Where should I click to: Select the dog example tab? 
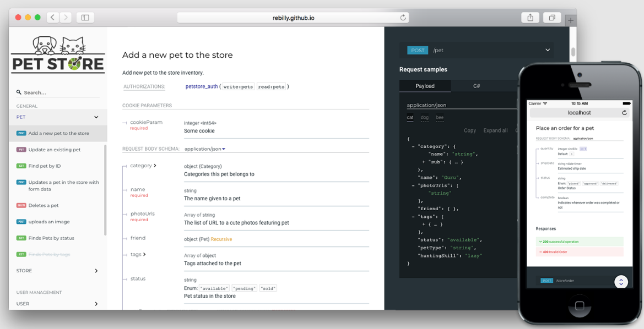pos(424,117)
